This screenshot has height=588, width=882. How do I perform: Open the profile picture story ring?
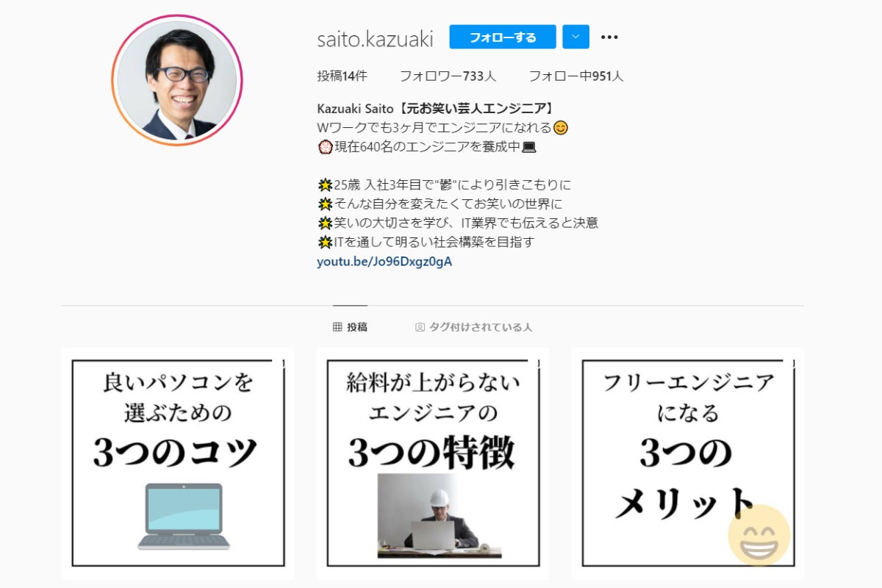177,80
